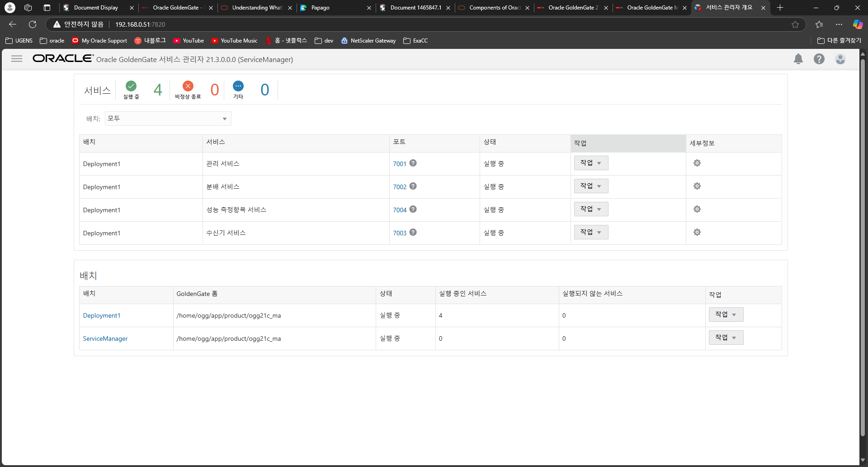Open browser settings ellipsis menu
Viewport: 868px width, 467px height.
click(839, 24)
